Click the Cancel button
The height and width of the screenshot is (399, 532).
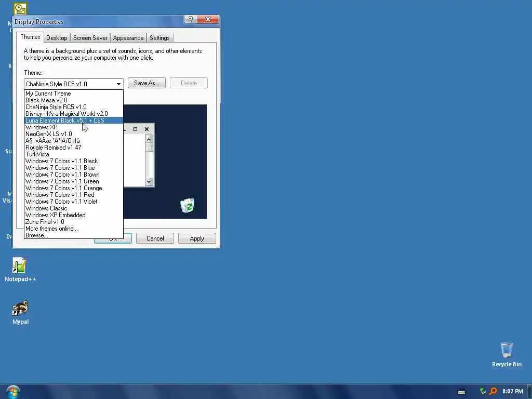click(x=155, y=238)
